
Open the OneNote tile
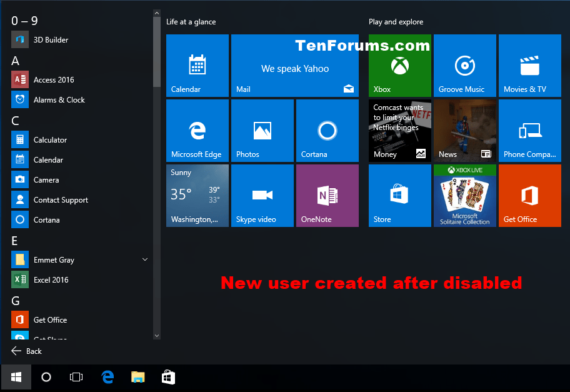[327, 195]
